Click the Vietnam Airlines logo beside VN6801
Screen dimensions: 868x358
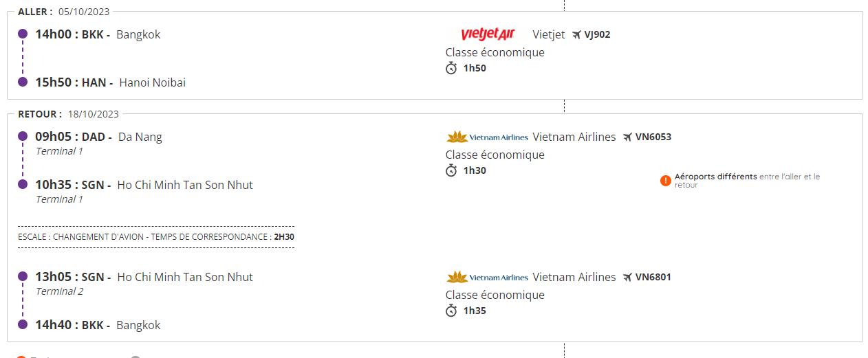pos(487,277)
